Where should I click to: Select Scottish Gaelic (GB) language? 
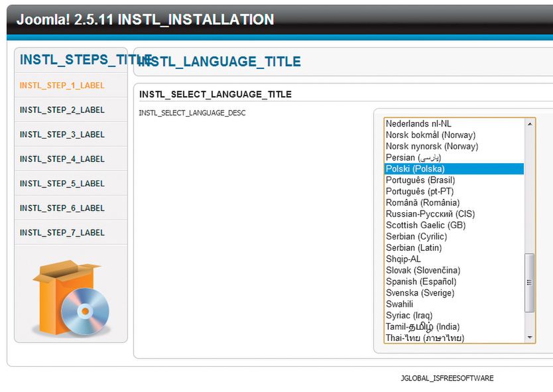point(454,225)
